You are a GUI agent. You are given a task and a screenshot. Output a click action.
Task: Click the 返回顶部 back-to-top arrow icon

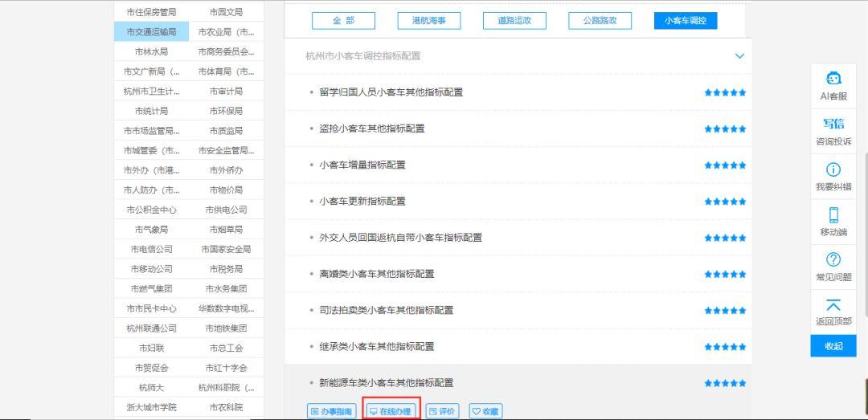point(833,305)
